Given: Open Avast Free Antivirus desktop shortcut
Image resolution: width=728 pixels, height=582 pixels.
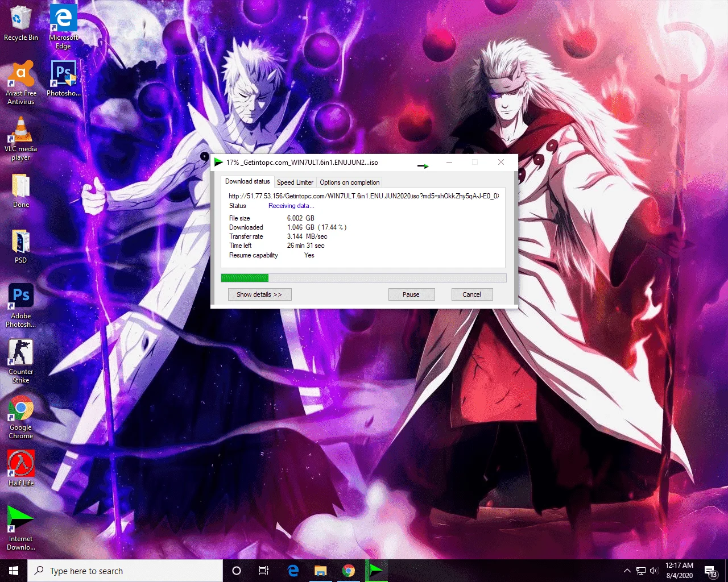Looking at the screenshot, I should click(21, 83).
